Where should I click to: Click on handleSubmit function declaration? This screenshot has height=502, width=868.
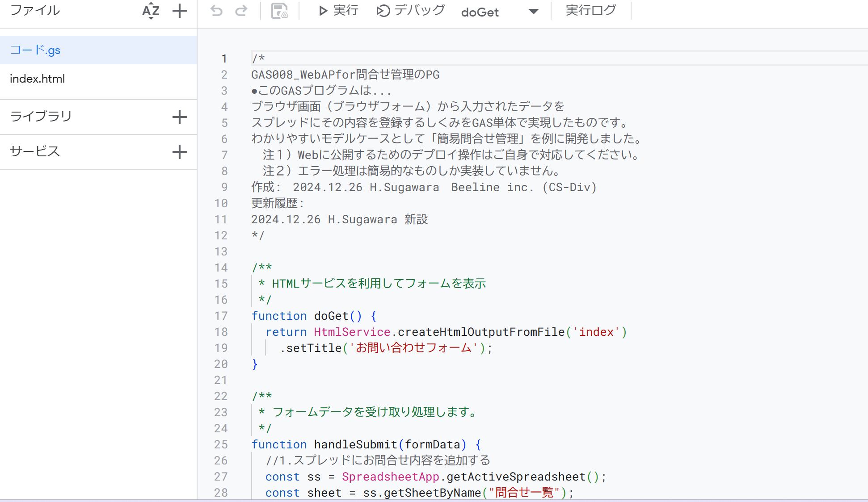pos(355,445)
